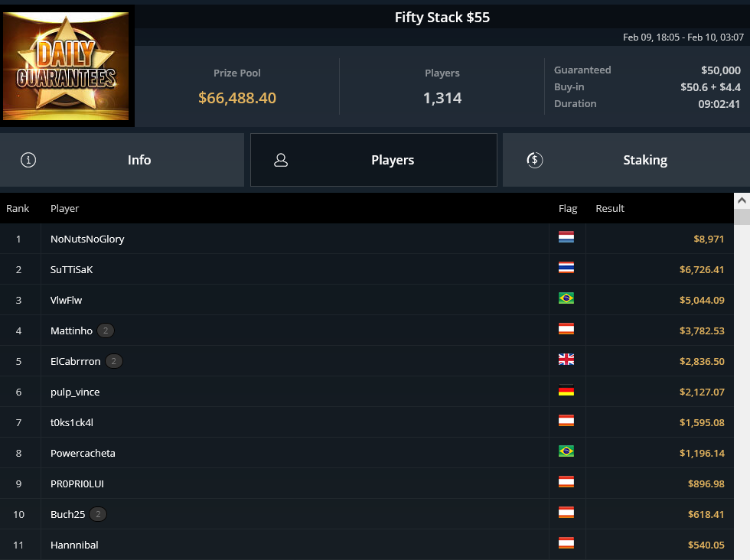Click the $66,488.40 prize pool value

237,98
